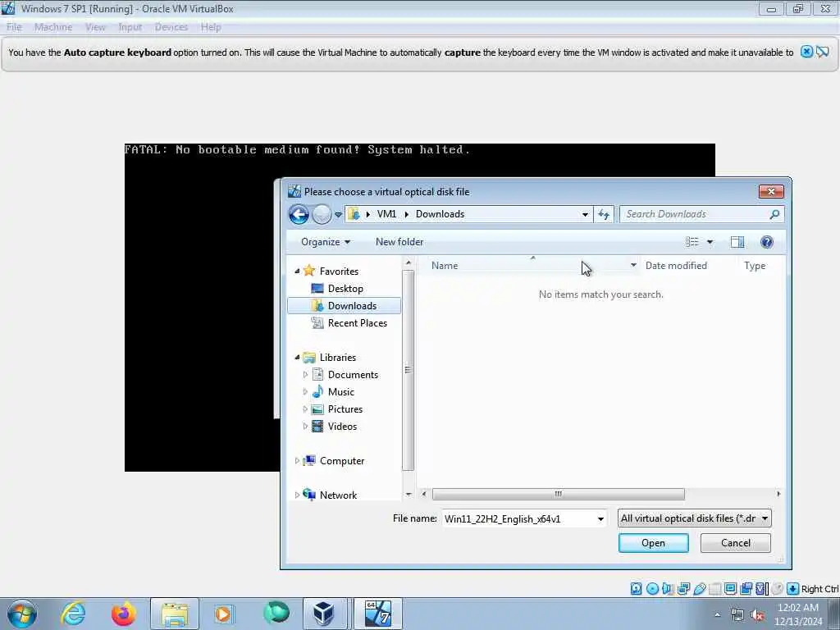Click the network tray icon
Image resolution: width=840 pixels, height=630 pixels.
737,615
